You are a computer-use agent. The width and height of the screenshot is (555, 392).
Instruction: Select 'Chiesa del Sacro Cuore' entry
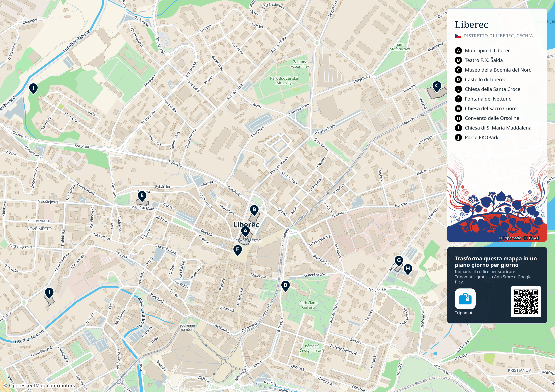pos(490,109)
